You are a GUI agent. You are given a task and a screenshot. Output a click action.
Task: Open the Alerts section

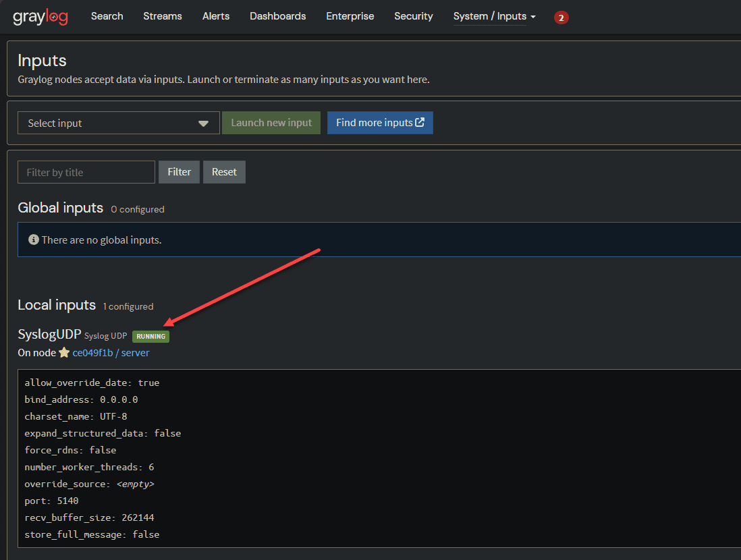pyautogui.click(x=216, y=16)
